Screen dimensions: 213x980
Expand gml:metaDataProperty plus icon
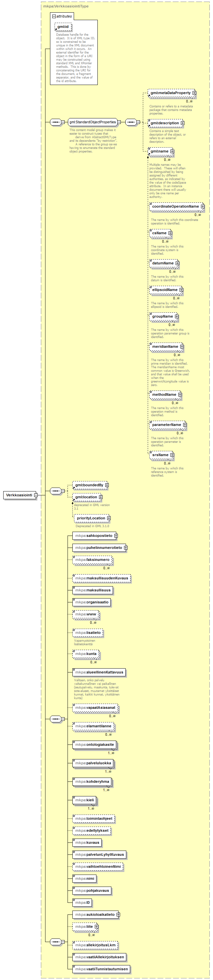(194, 93)
